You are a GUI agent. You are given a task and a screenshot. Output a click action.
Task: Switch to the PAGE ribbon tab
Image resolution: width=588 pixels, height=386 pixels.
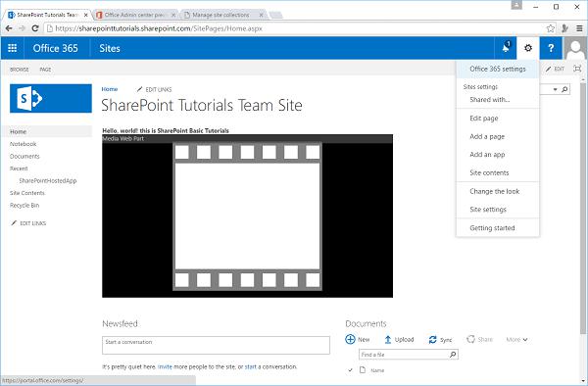coord(45,70)
